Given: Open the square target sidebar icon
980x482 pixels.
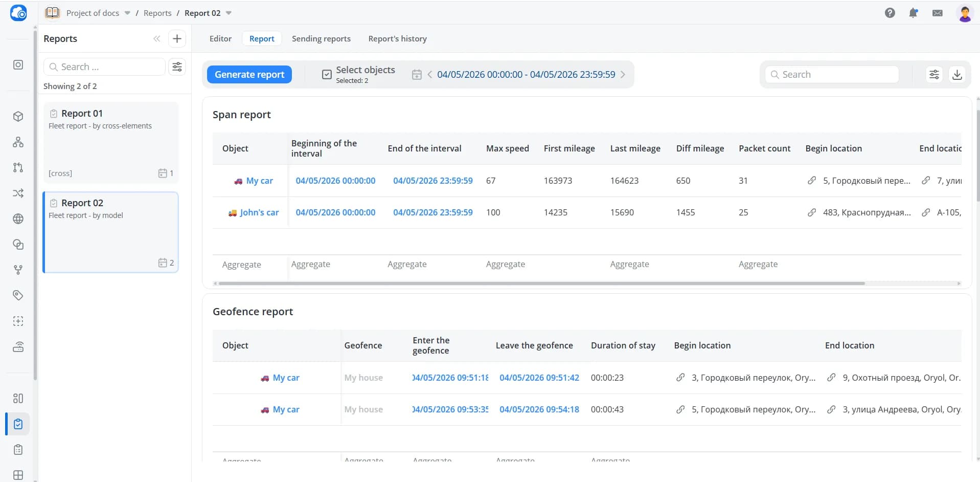Looking at the screenshot, I should click(18, 65).
